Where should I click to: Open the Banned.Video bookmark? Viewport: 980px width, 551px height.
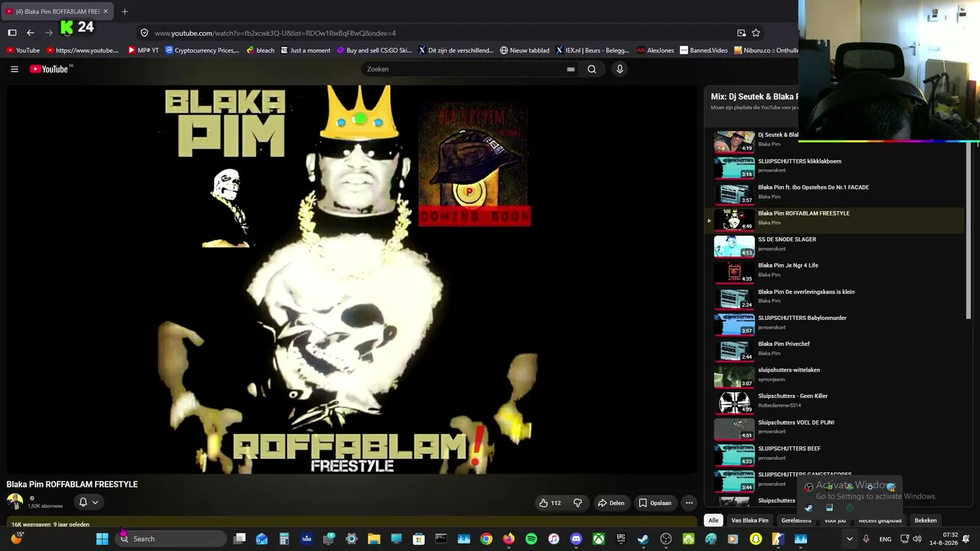tap(704, 51)
